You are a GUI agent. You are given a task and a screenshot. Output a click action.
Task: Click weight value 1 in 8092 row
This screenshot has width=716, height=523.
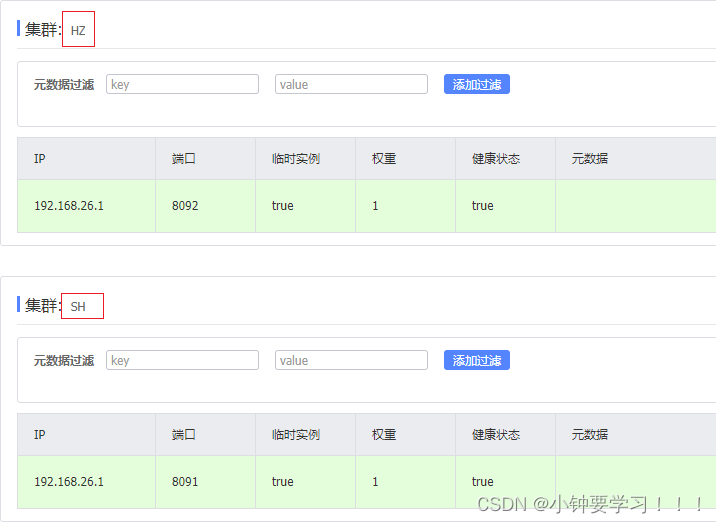coord(375,206)
